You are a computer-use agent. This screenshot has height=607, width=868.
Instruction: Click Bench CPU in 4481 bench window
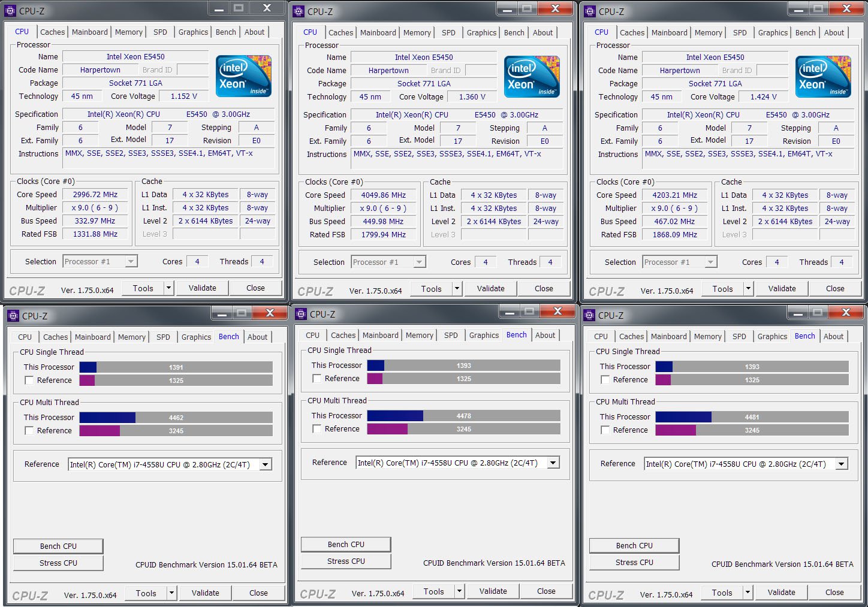[634, 546]
